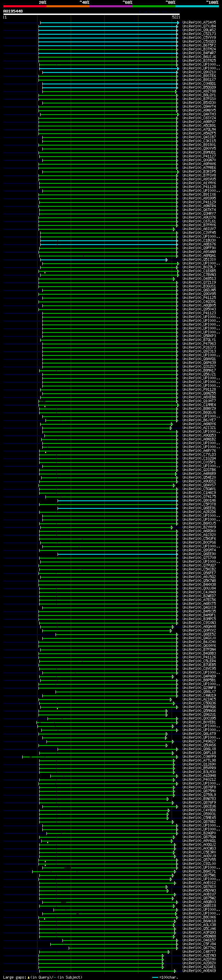Open hit UniRef100_B3TM24
The width and height of the screenshot is (222, 980).
[199, 49]
